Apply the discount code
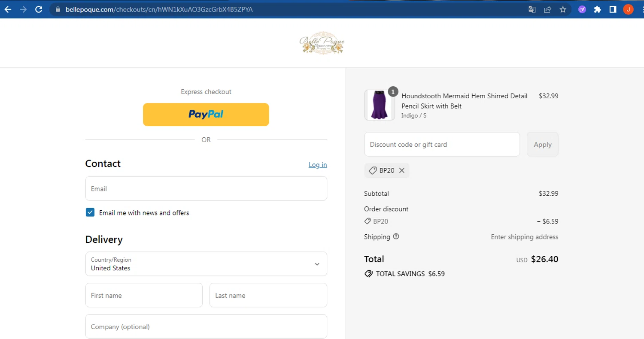Viewport: 644px width, 339px height. 543,144
